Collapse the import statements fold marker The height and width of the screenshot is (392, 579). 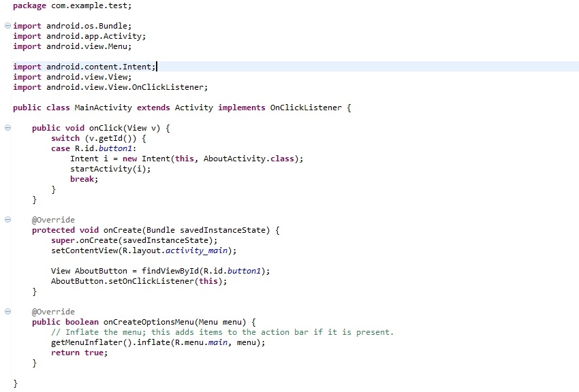click(x=7, y=25)
